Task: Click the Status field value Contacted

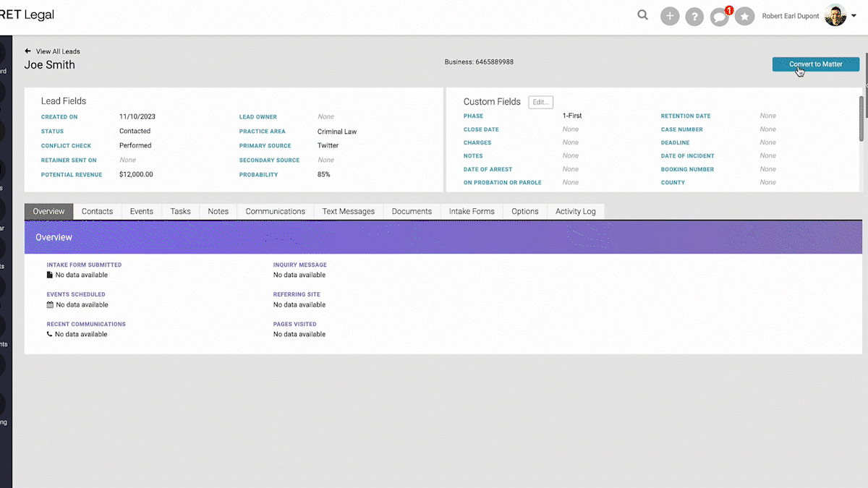Action: click(x=135, y=131)
